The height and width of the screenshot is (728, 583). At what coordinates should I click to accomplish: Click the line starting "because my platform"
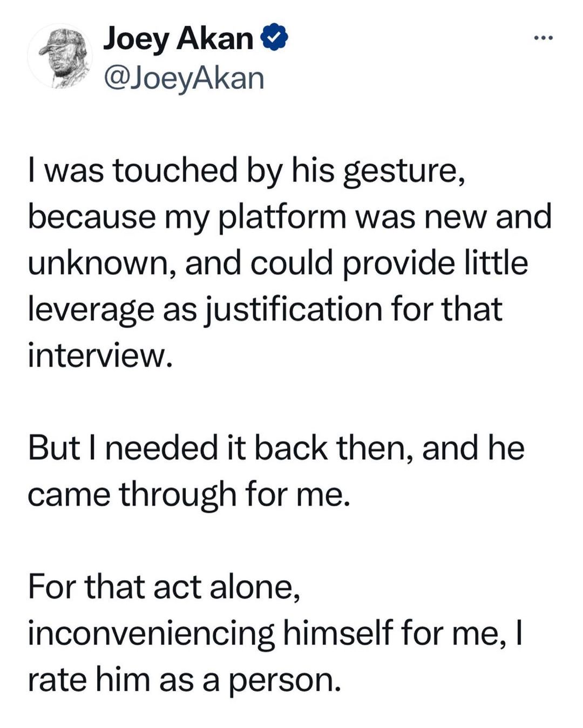(289, 217)
